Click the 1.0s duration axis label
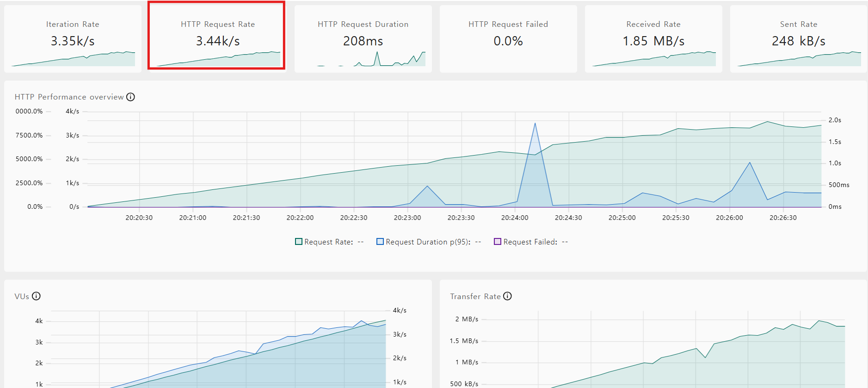868x388 pixels. pyautogui.click(x=835, y=163)
